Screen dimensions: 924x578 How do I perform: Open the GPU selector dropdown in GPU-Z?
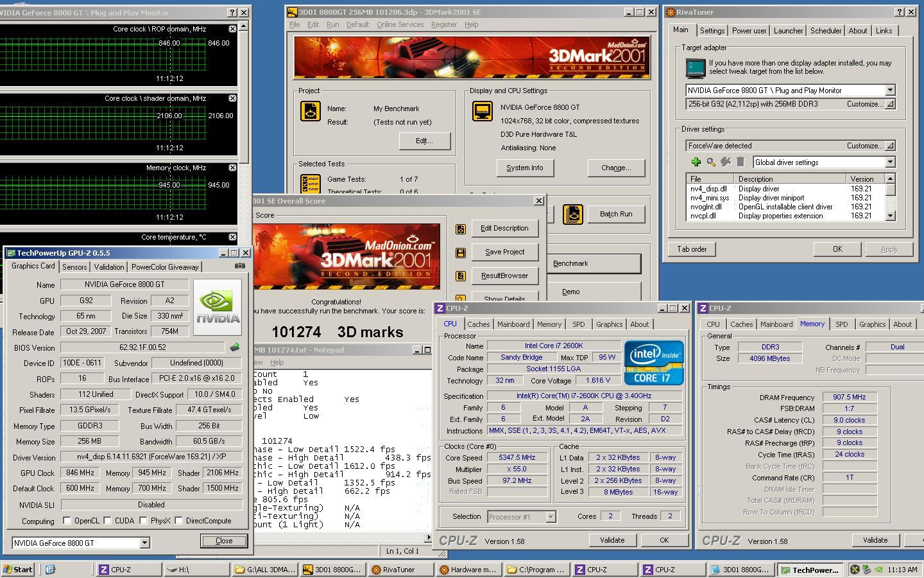[144, 543]
